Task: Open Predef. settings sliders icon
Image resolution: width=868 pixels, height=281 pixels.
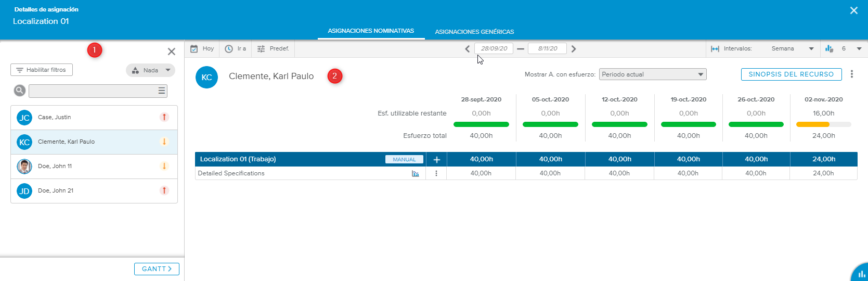Action: coord(261,49)
